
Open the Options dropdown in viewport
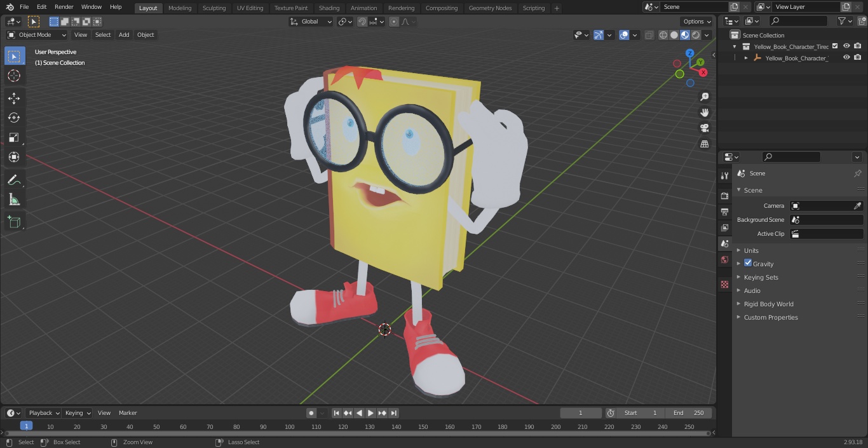(x=697, y=22)
